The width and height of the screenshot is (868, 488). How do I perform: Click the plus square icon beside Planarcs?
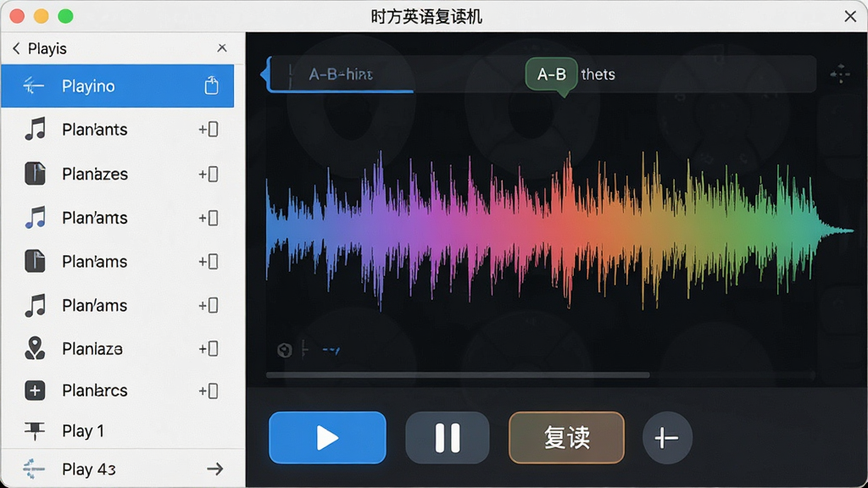point(35,391)
